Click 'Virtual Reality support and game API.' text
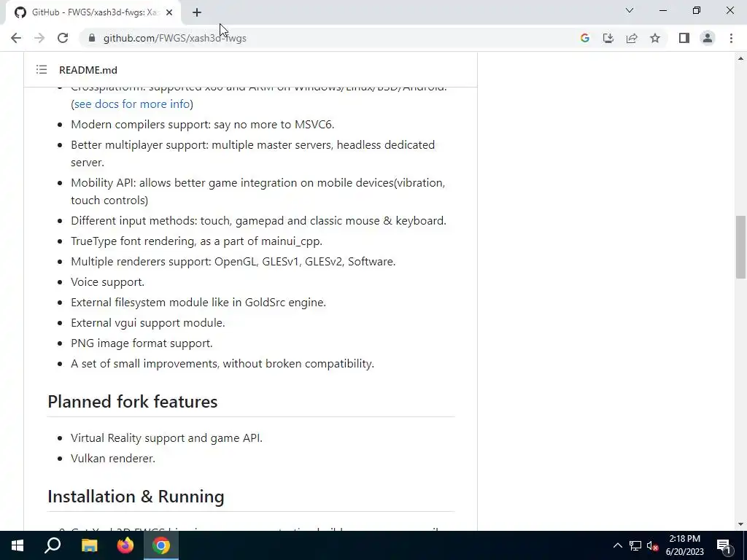The height and width of the screenshot is (560, 747). (x=167, y=437)
